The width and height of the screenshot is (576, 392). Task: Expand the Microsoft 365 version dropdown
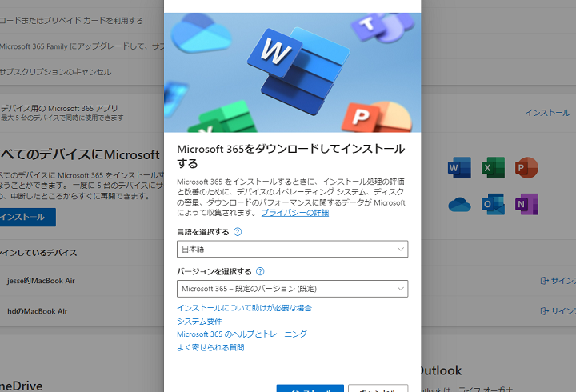tap(292, 289)
